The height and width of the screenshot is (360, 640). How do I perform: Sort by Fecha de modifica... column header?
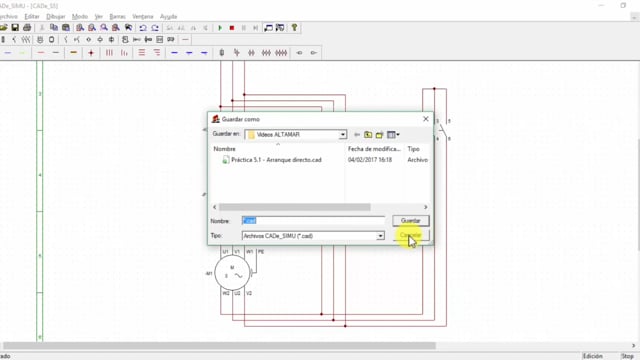[374, 149]
